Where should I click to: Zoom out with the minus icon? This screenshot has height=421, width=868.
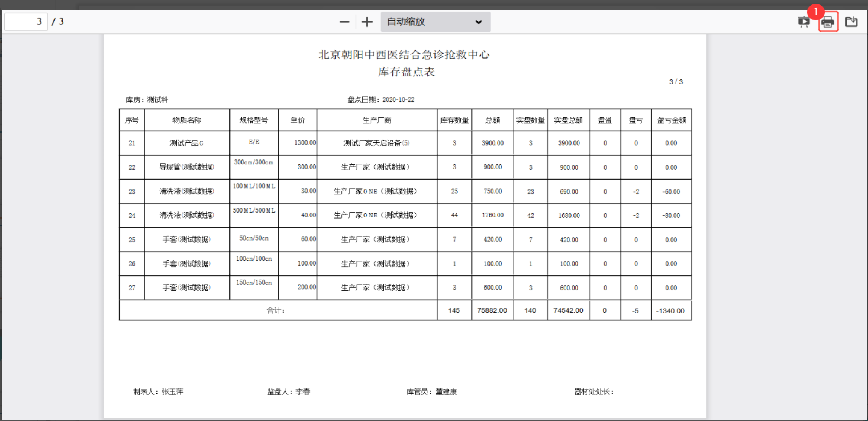[344, 22]
